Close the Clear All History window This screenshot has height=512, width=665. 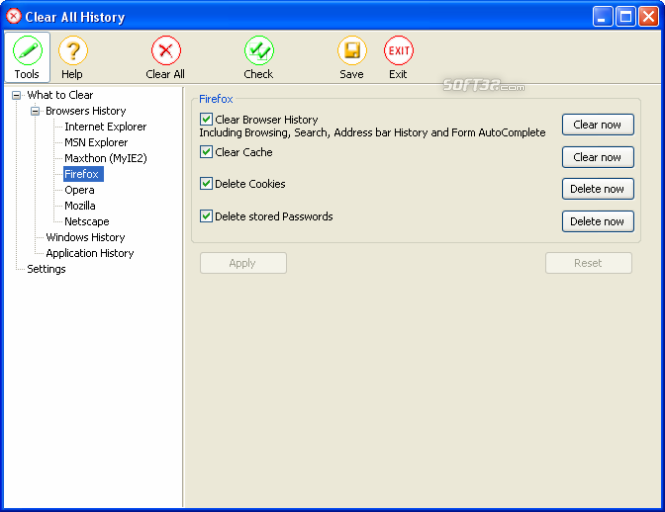[x=648, y=17]
